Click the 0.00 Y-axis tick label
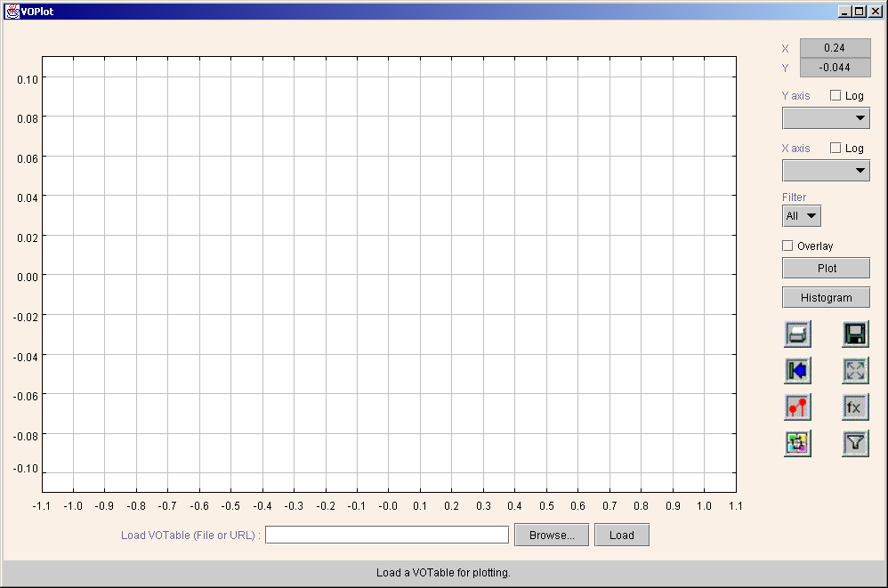The height and width of the screenshot is (588, 888). click(28, 278)
